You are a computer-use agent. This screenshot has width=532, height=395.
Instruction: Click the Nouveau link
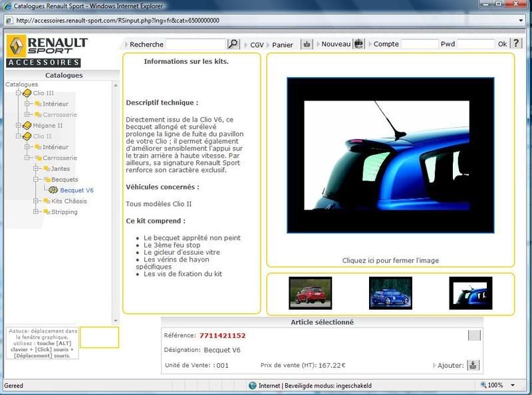click(336, 44)
